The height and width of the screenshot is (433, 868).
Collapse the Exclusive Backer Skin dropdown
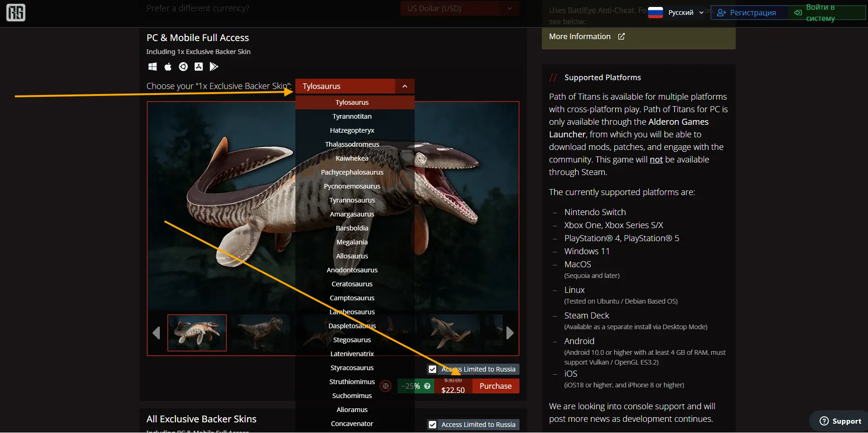coord(405,86)
